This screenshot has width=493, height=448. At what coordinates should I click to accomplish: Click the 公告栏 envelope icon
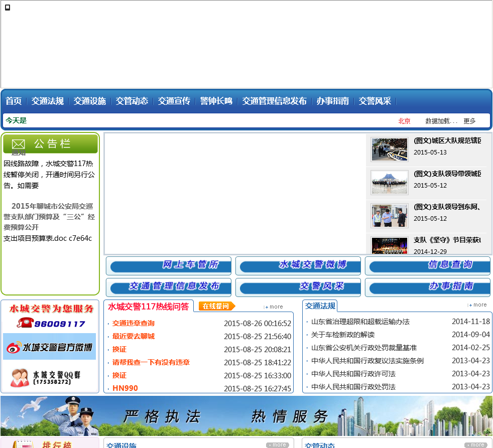[18, 144]
